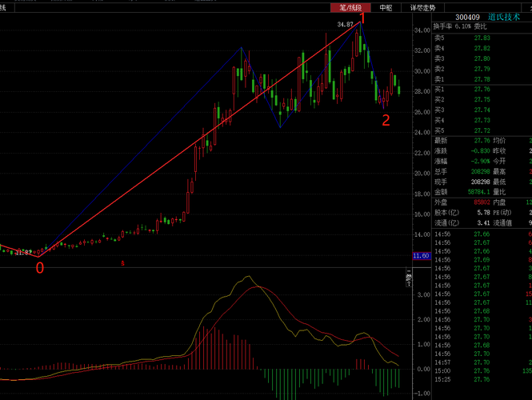Click the 最低 label
The width and height of the screenshot is (532, 400).
(x=499, y=182)
